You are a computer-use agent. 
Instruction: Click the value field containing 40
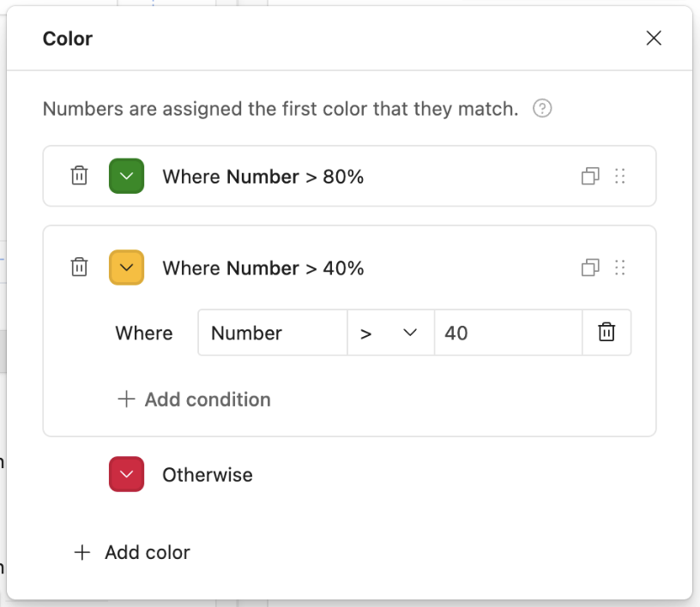coord(508,333)
